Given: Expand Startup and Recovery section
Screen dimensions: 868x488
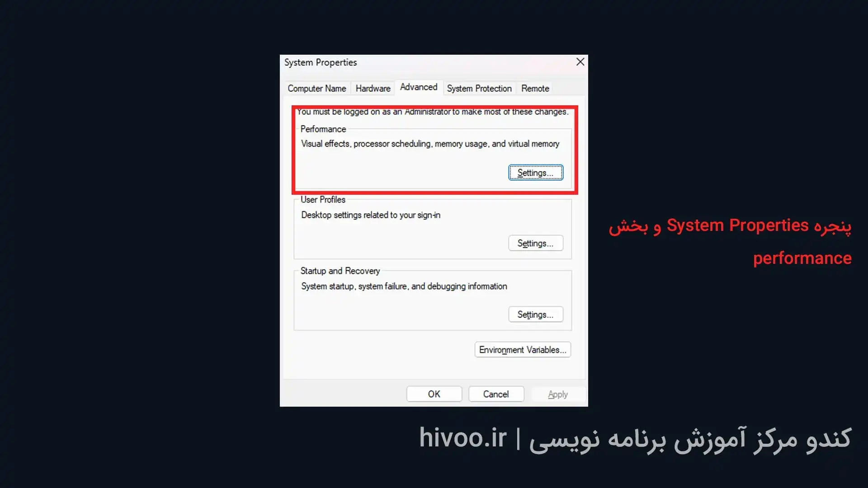Looking at the screenshot, I should click(536, 314).
